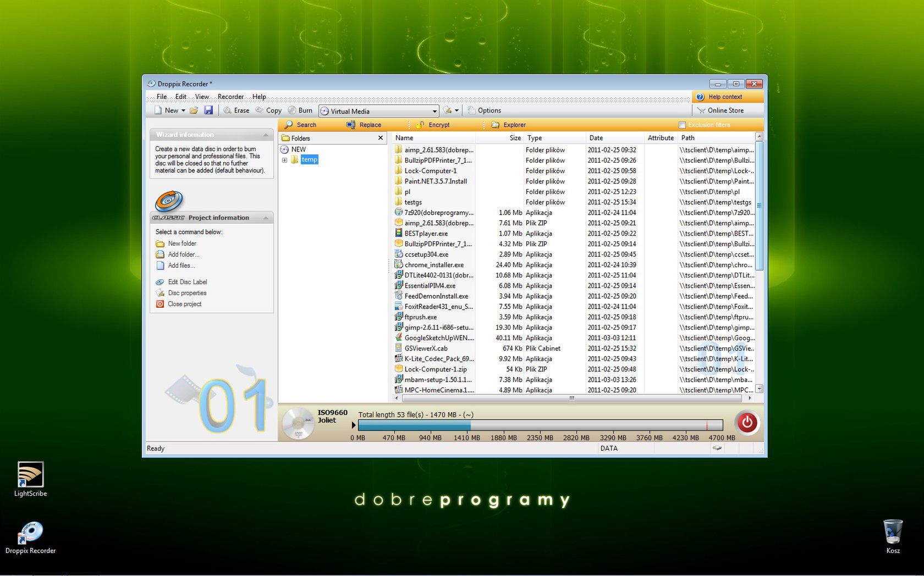Open the Edit menu

(181, 97)
